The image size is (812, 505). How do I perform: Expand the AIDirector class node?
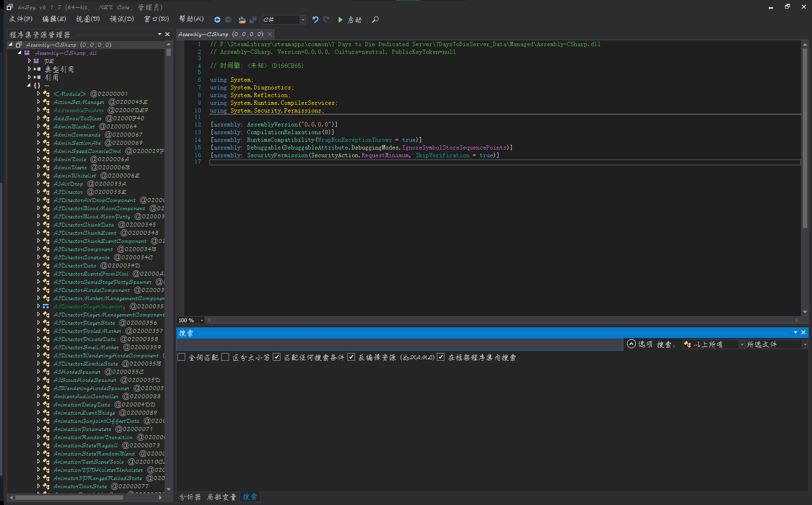tap(38, 192)
